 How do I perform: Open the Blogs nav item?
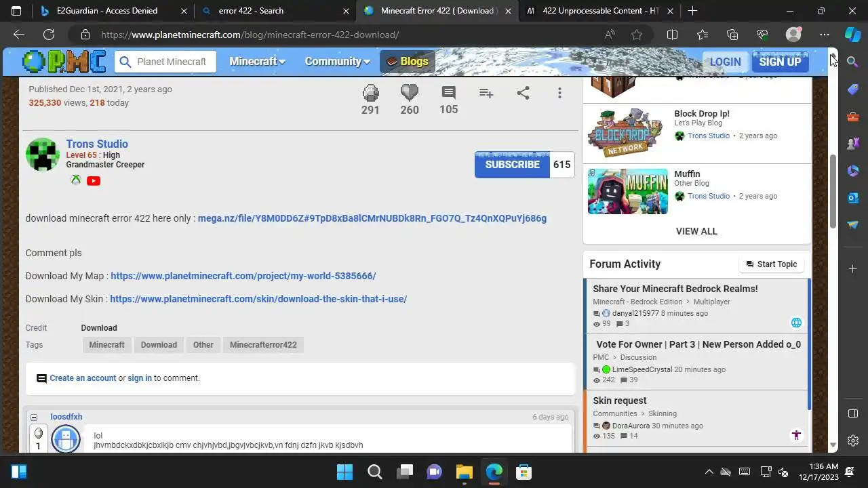coord(407,62)
